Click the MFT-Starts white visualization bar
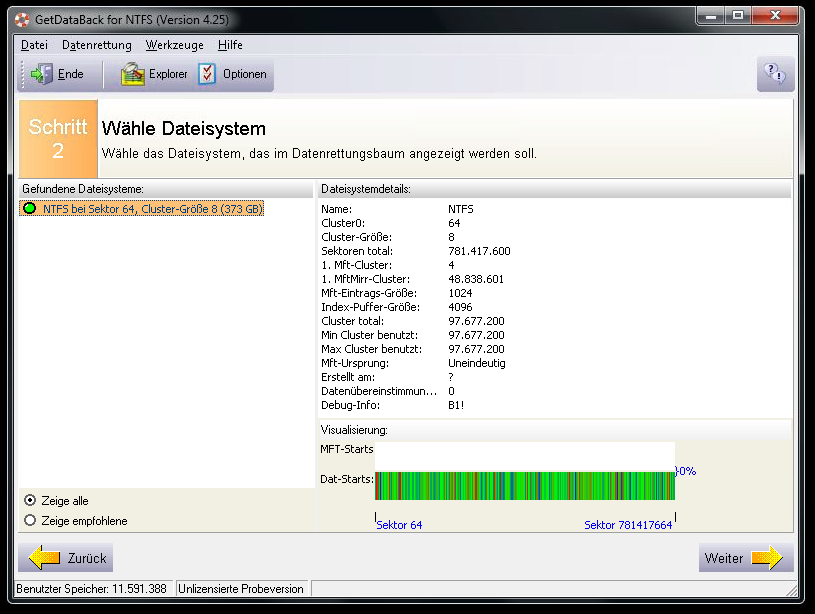Viewport: 815px width, 614px height. click(525, 456)
